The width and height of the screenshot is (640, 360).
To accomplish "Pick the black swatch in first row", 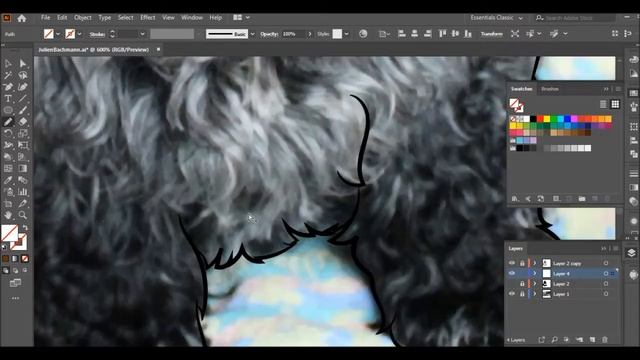I will click(x=533, y=119).
